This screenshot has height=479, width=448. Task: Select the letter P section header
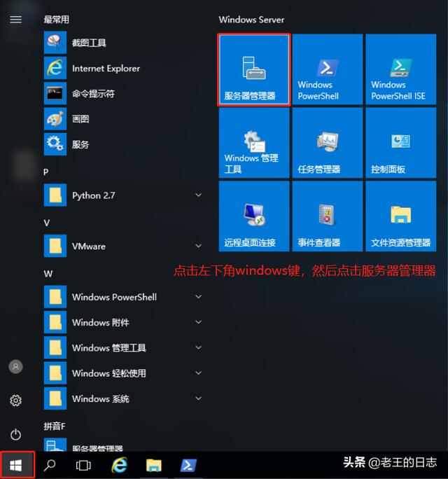[x=45, y=172]
